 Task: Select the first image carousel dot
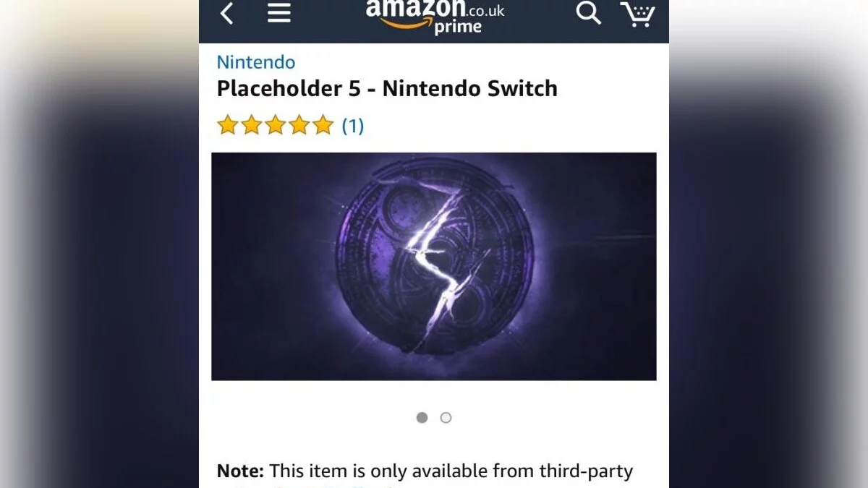point(422,417)
